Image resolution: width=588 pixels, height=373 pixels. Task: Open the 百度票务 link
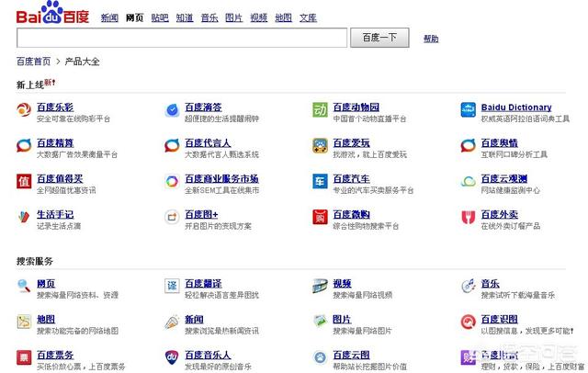click(x=55, y=355)
